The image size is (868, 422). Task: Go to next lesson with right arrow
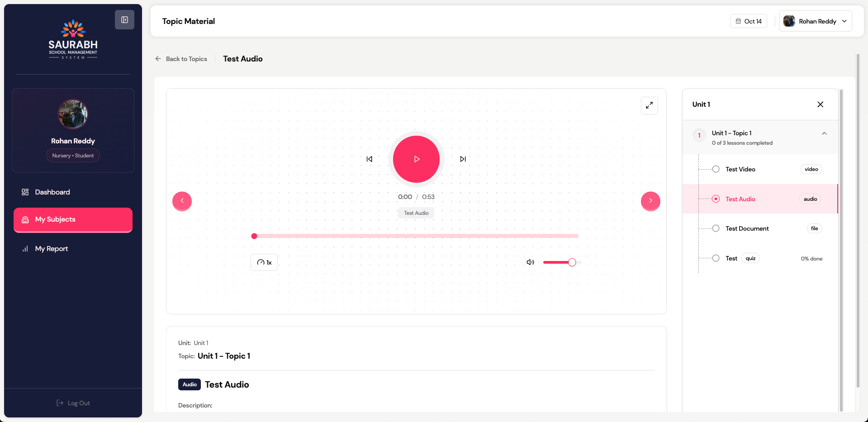pos(650,201)
